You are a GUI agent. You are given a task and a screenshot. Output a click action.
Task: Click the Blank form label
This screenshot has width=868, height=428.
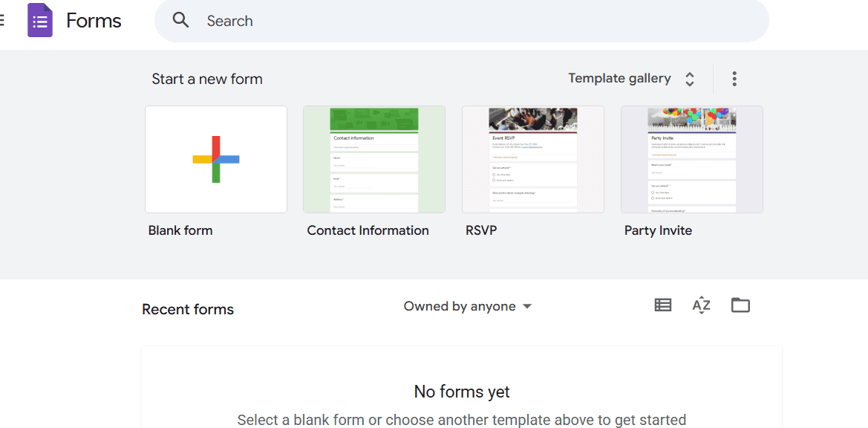180,230
